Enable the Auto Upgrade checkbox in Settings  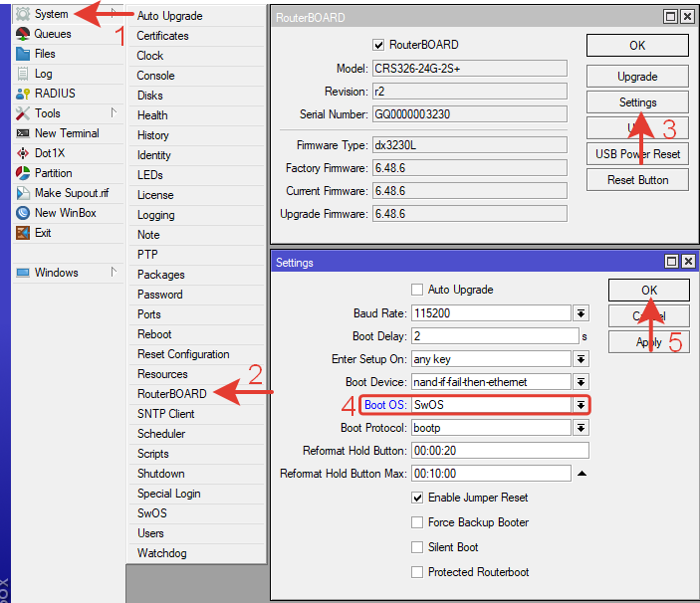[417, 290]
